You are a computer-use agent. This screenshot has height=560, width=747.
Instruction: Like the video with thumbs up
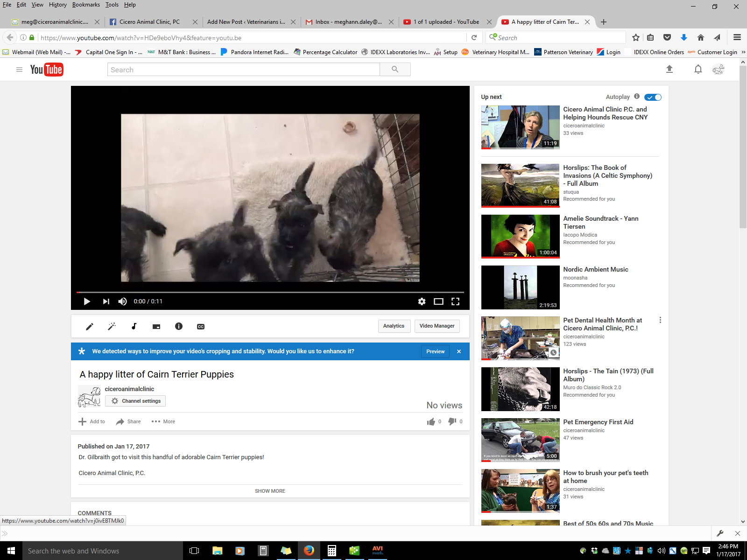coord(431,421)
